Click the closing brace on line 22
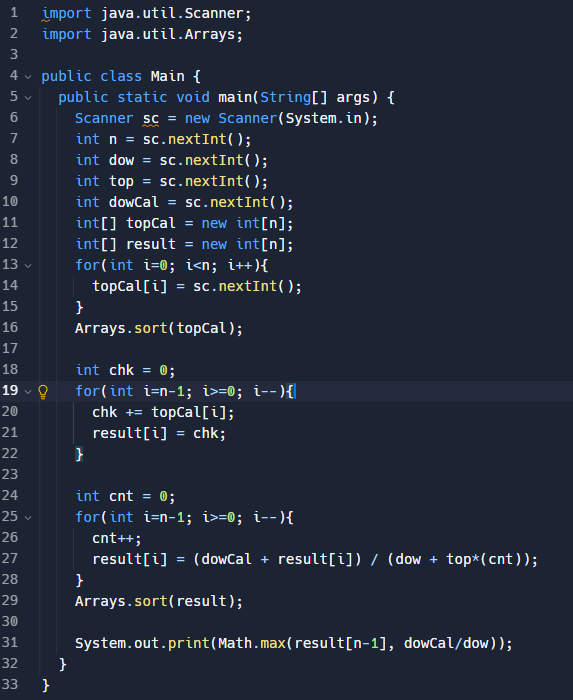 pyautogui.click(x=79, y=454)
